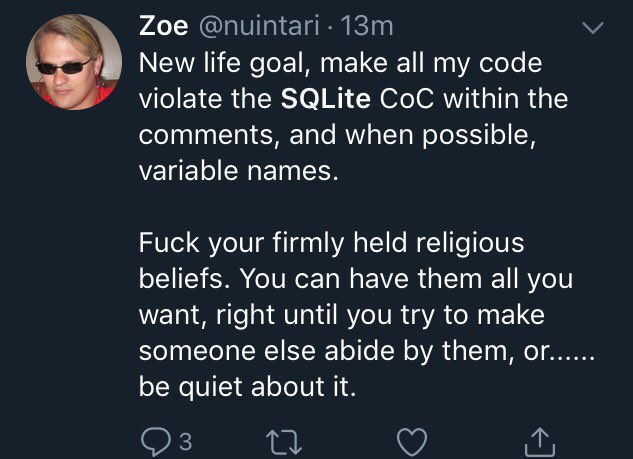Click the word CoC in the tweet

coord(407,99)
